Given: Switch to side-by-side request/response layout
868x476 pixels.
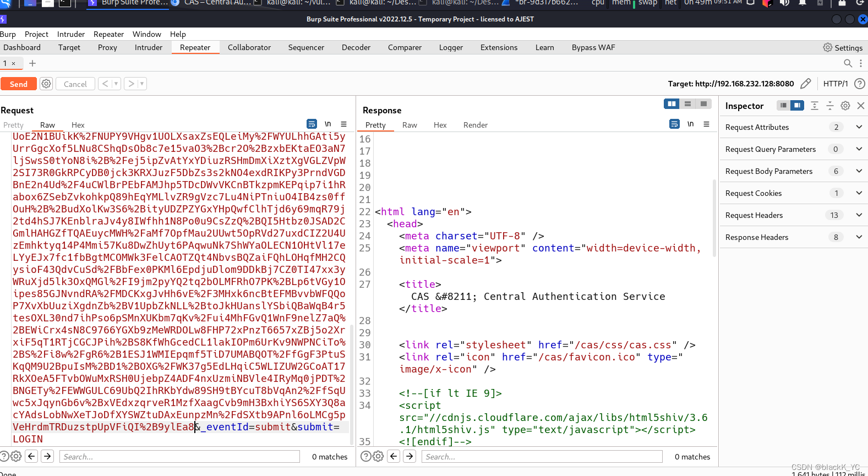Looking at the screenshot, I should point(672,103).
